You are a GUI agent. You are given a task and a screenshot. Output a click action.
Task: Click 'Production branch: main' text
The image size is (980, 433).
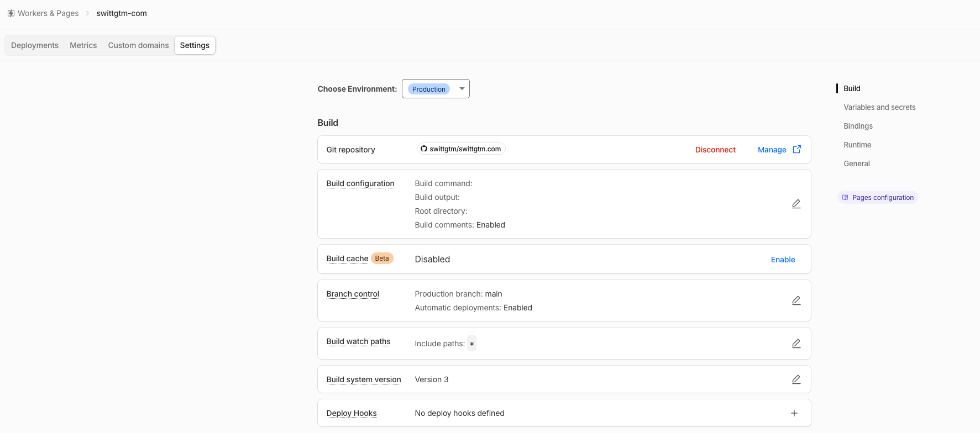tap(458, 294)
